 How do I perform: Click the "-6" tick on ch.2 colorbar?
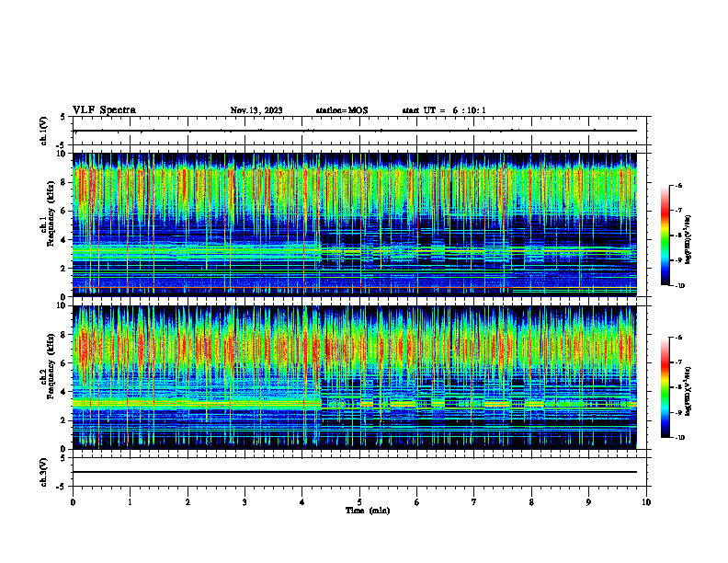(678, 338)
